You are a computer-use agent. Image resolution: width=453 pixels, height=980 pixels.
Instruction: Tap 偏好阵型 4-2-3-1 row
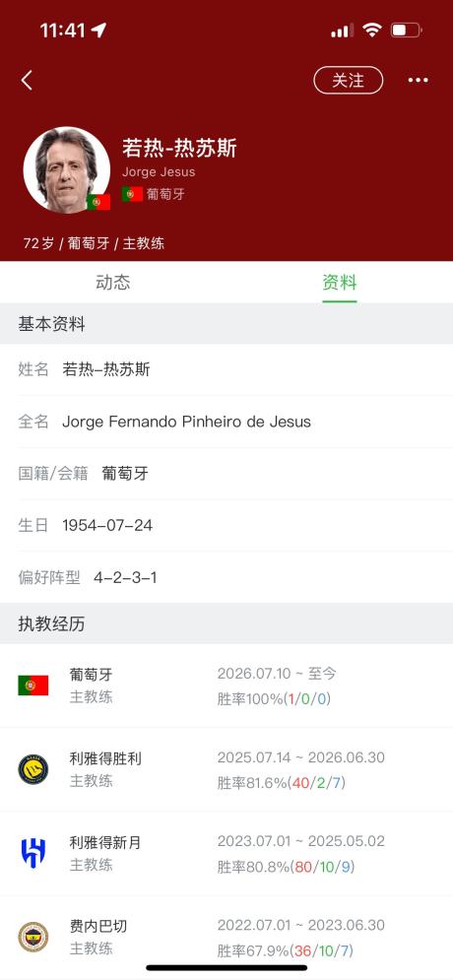pos(226,577)
